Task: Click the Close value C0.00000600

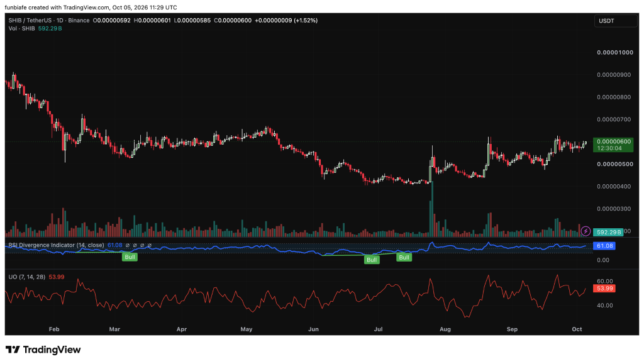Action: click(x=233, y=20)
